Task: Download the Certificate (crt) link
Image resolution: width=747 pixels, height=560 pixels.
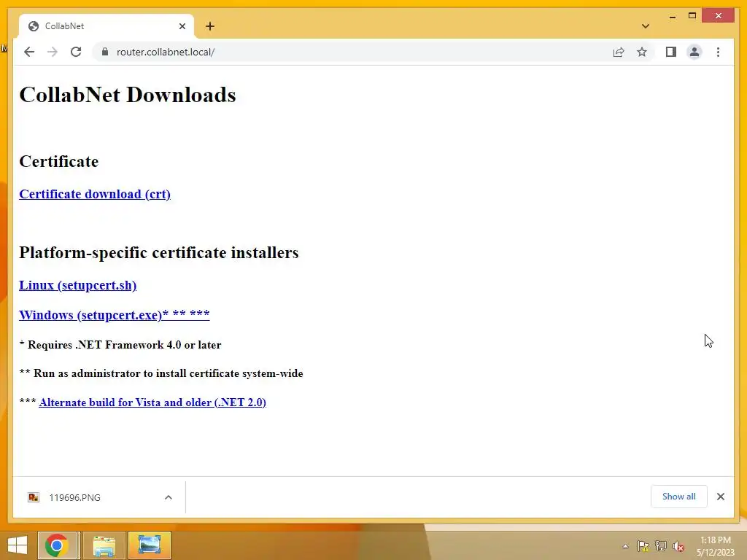Action: click(x=95, y=194)
